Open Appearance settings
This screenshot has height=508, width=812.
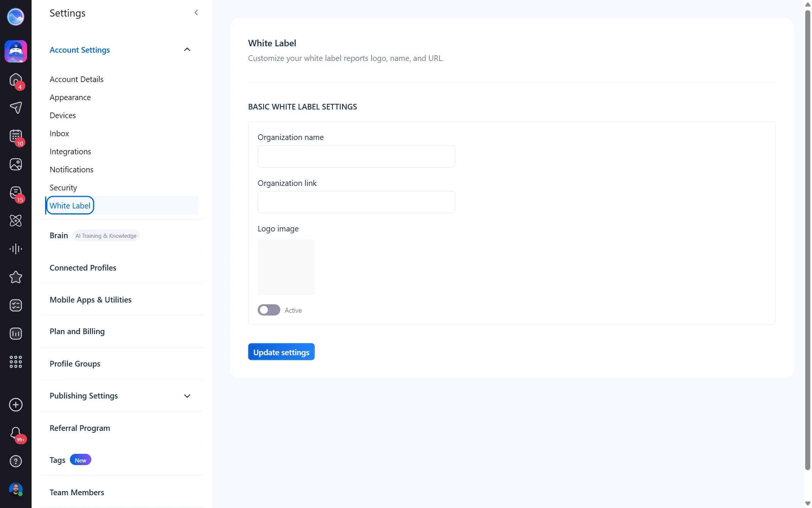click(70, 97)
